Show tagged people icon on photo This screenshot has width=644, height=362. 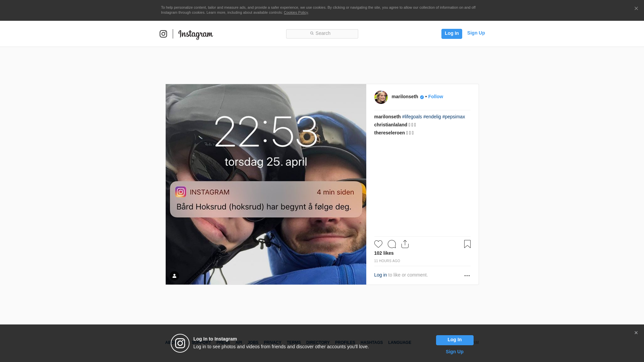pos(174,276)
